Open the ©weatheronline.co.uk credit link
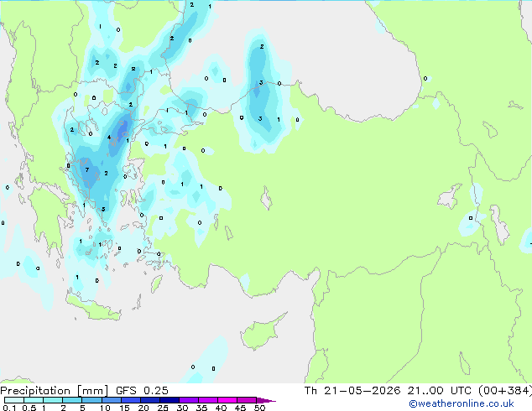The height and width of the screenshot is (411, 532). [x=462, y=403]
